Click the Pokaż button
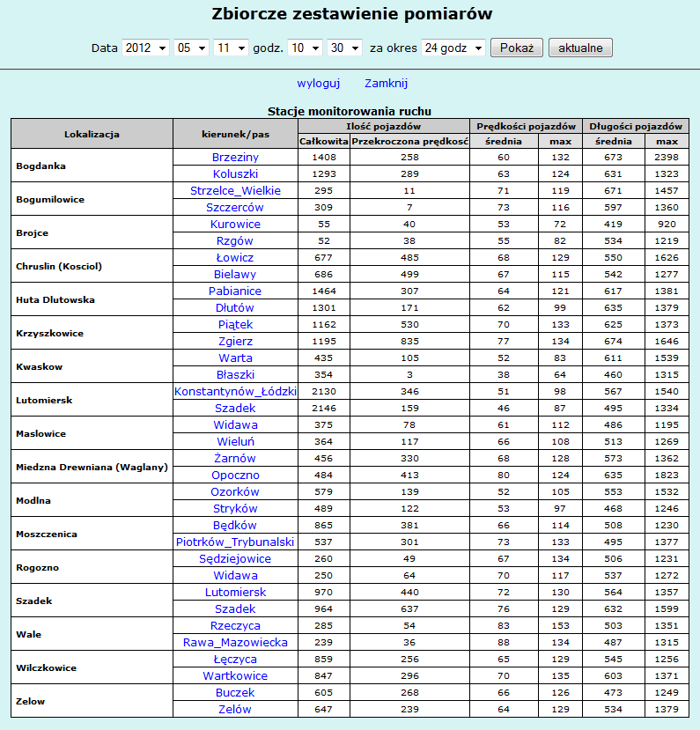Image resolution: width=700 pixels, height=730 pixels. (x=517, y=48)
